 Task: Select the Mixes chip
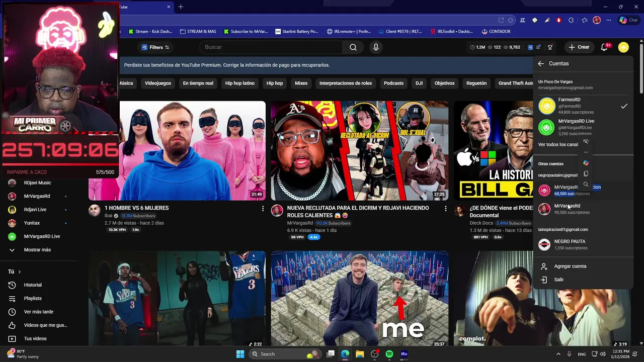coord(301,83)
